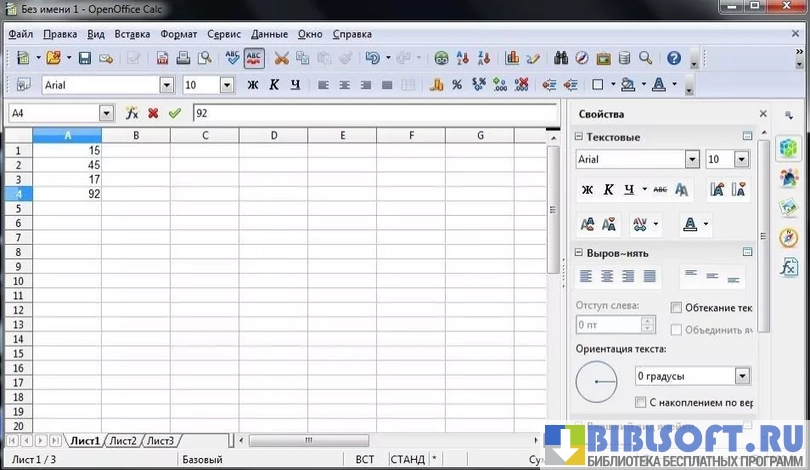The width and height of the screenshot is (810, 470).
Task: Click the row 7 header
Action: click(17, 238)
